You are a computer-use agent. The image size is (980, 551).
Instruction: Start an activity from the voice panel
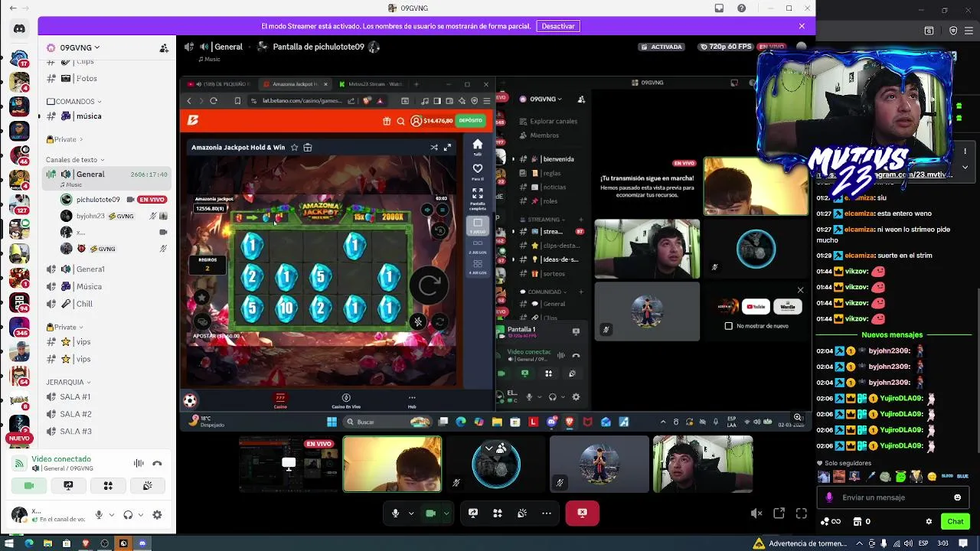(108, 486)
